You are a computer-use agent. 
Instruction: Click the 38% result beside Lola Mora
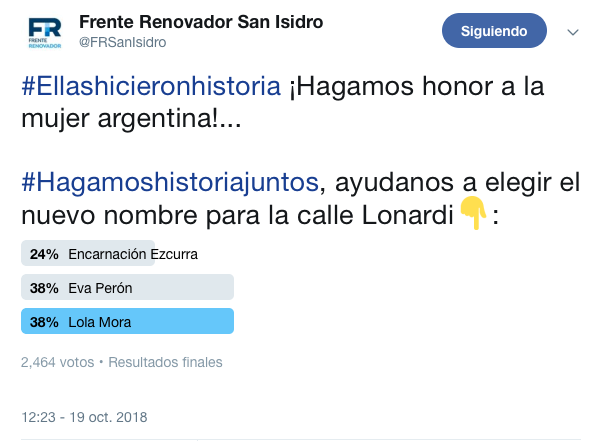44,322
